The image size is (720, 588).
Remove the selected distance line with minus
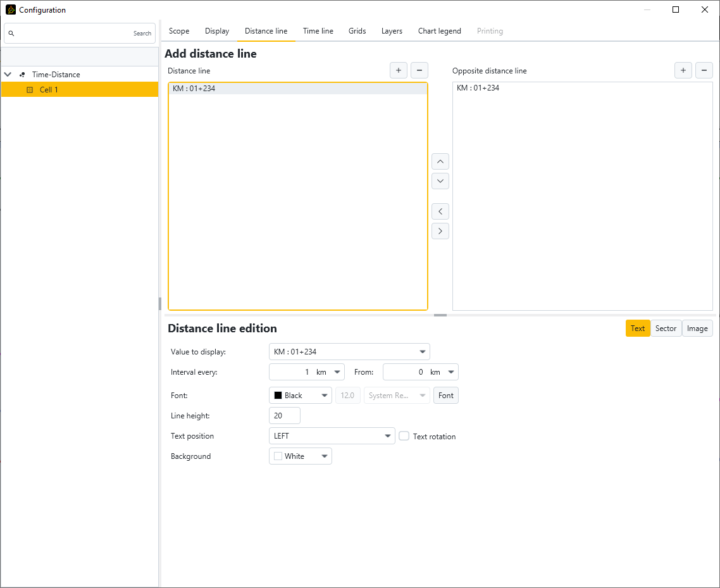tap(419, 70)
